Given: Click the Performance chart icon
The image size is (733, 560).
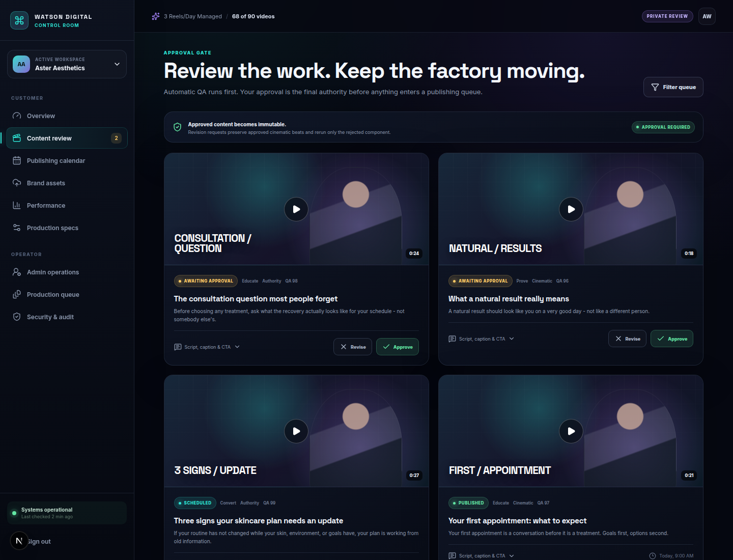Looking at the screenshot, I should pyautogui.click(x=17, y=205).
